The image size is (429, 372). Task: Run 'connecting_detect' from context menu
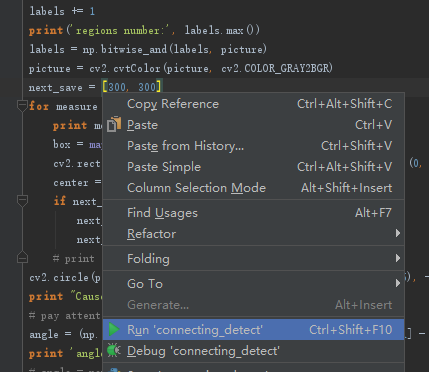click(253, 330)
